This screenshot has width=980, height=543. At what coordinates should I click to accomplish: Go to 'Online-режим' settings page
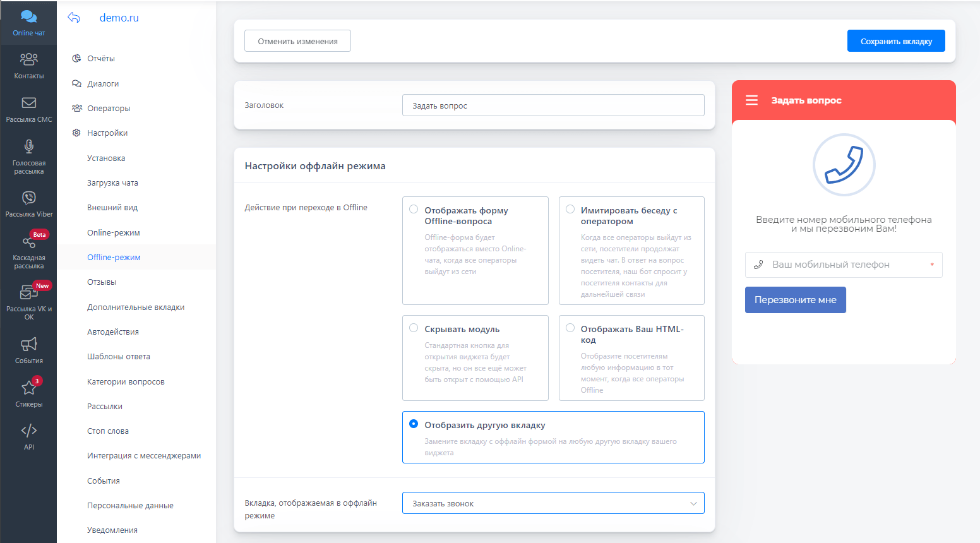coord(114,233)
